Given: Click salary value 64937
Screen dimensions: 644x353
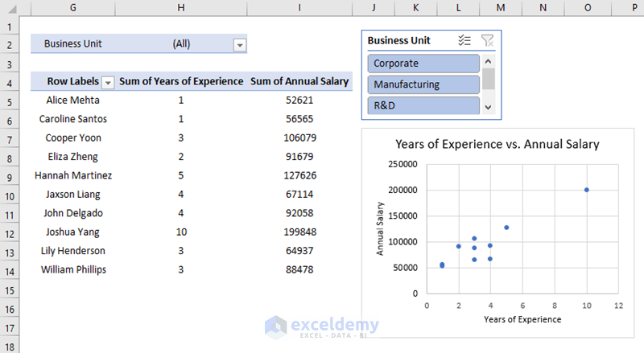Looking at the screenshot, I should (299, 251).
